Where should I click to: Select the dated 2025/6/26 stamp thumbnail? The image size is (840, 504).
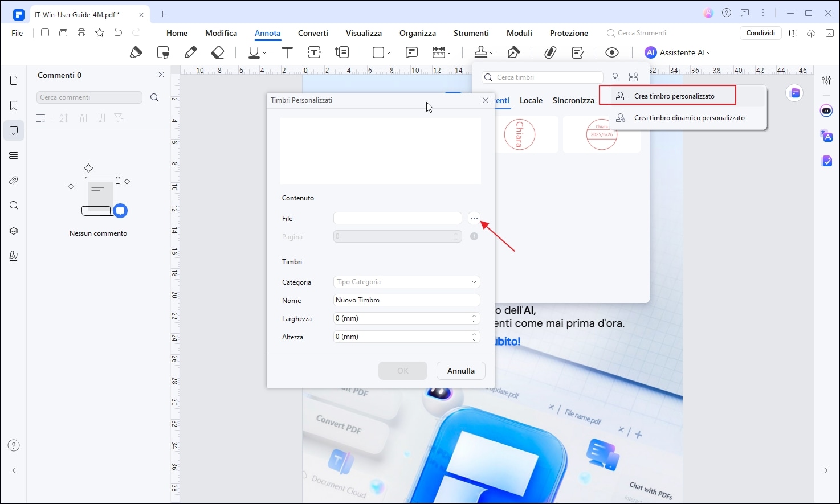click(x=602, y=134)
